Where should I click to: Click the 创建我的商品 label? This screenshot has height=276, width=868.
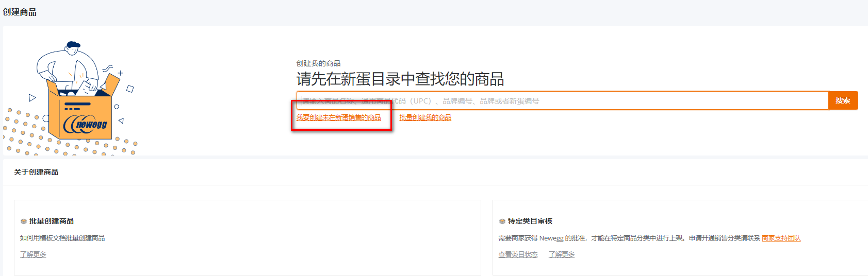pos(318,63)
